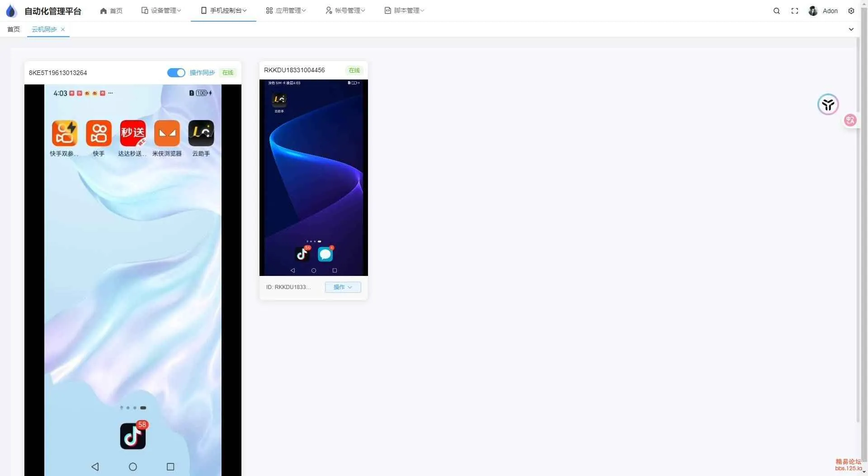Expand the chevron below the user avatar row
Image resolution: width=868 pixels, height=476 pixels.
(x=852, y=29)
